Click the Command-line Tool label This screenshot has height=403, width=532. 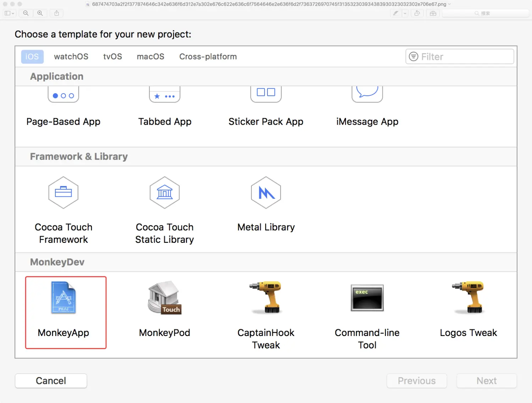[367, 339]
